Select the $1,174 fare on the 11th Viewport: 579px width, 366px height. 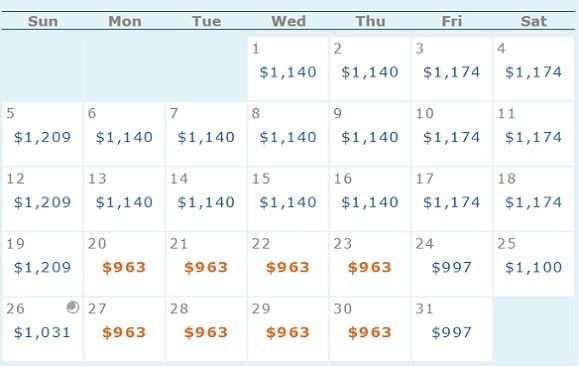[x=534, y=137]
